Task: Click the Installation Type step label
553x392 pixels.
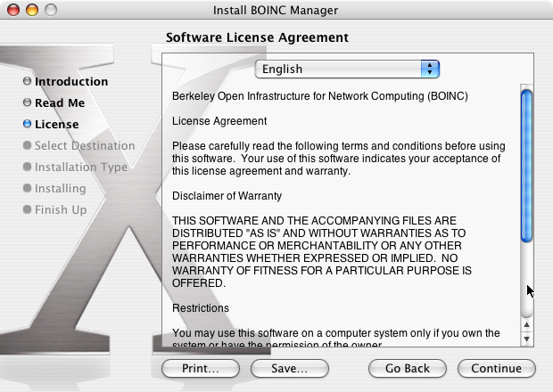Action: coord(81,167)
